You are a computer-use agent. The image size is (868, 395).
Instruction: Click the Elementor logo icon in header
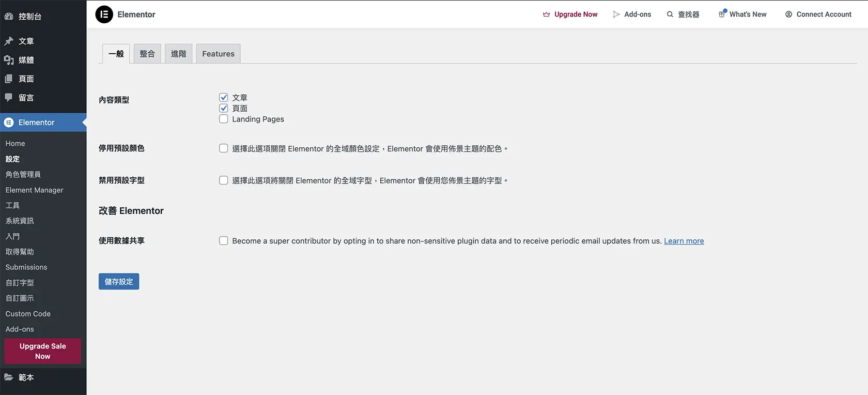(x=104, y=14)
